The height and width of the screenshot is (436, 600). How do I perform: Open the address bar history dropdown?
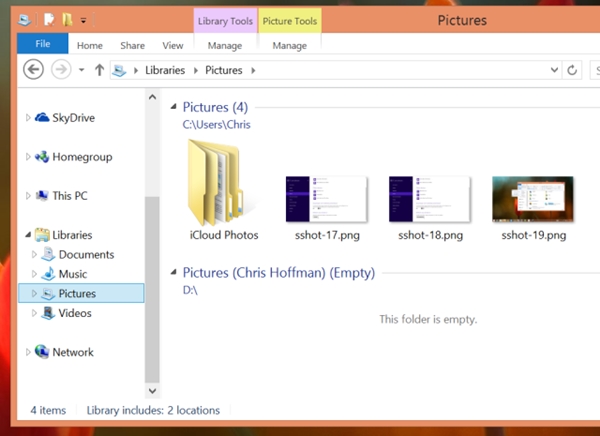(554, 70)
